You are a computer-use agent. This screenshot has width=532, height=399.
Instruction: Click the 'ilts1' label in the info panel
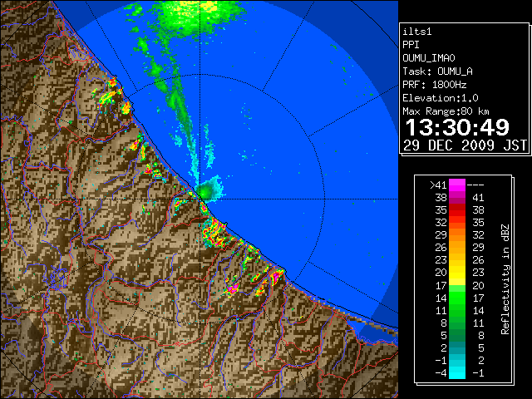tap(417, 32)
